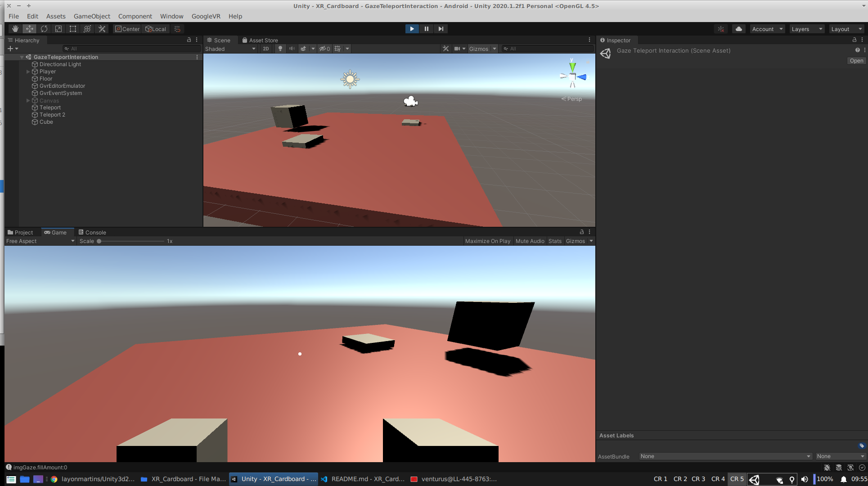Image resolution: width=868 pixels, height=486 pixels.
Task: Open the GoogleVR menu
Action: (x=206, y=16)
